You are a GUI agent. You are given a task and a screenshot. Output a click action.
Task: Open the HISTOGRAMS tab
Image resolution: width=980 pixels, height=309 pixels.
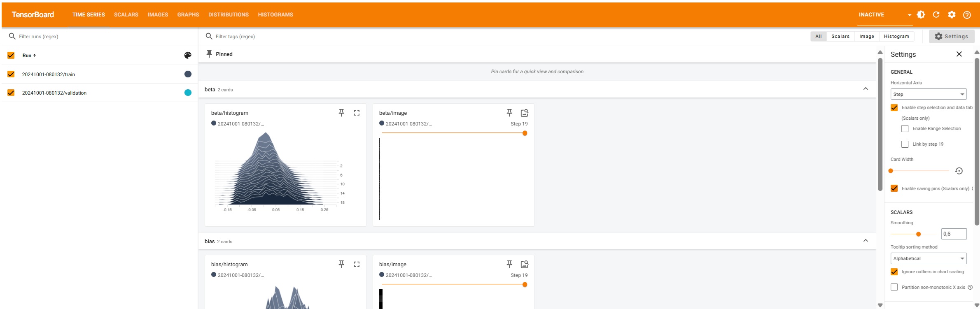[x=275, y=14]
